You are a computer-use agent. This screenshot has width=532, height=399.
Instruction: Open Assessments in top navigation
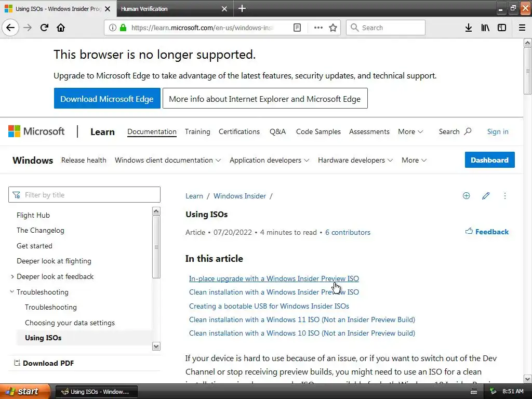point(369,131)
